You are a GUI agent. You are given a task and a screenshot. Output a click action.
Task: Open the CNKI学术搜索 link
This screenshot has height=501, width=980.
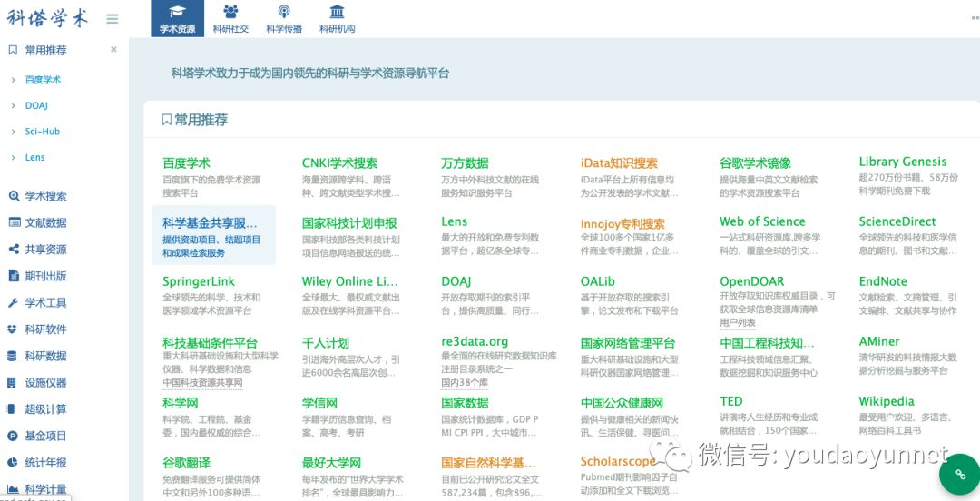(x=339, y=163)
